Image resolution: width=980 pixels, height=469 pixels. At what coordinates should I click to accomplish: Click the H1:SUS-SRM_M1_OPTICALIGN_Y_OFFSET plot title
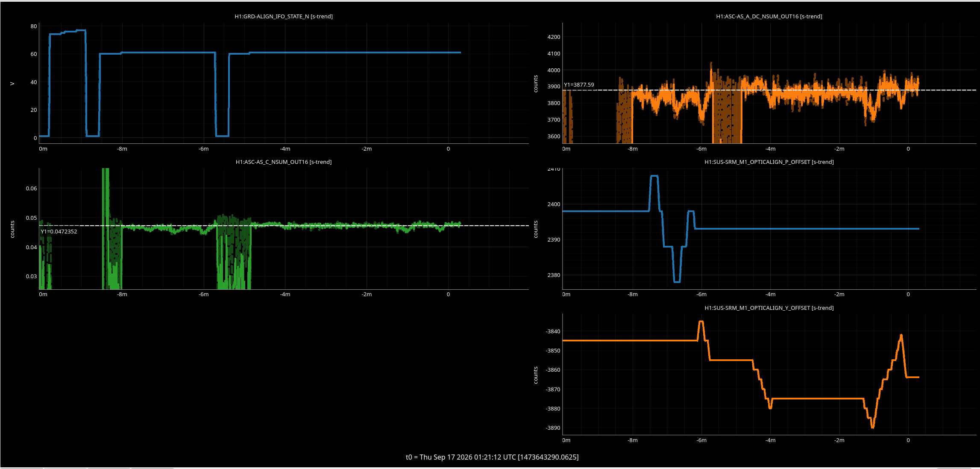(x=769, y=308)
